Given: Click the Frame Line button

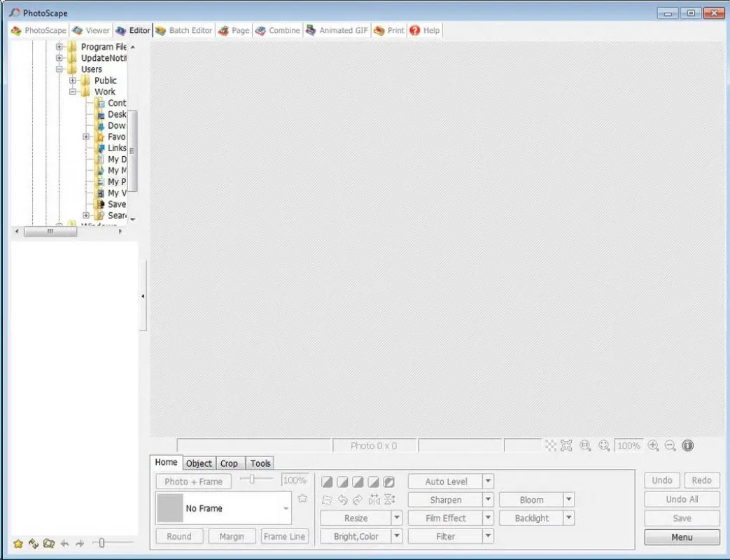Looking at the screenshot, I should (284, 536).
